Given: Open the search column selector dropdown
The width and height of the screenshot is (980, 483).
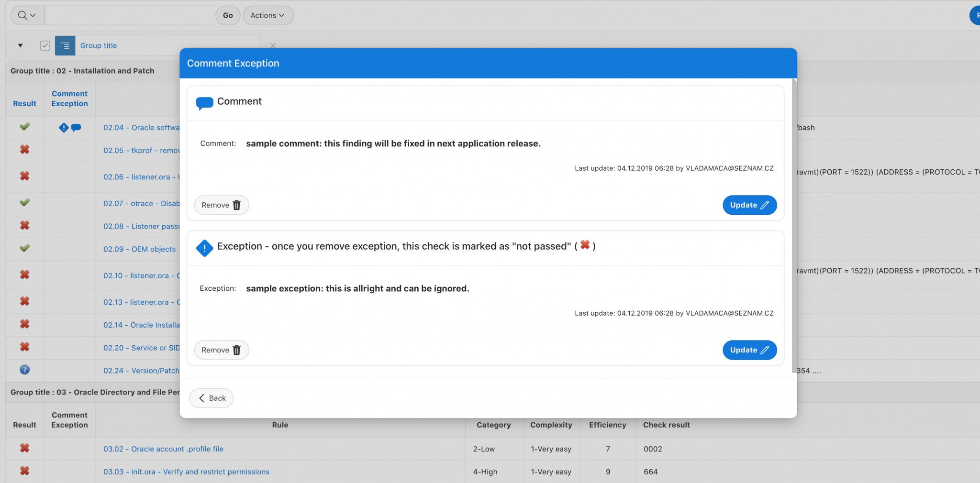Looking at the screenshot, I should click(x=27, y=15).
